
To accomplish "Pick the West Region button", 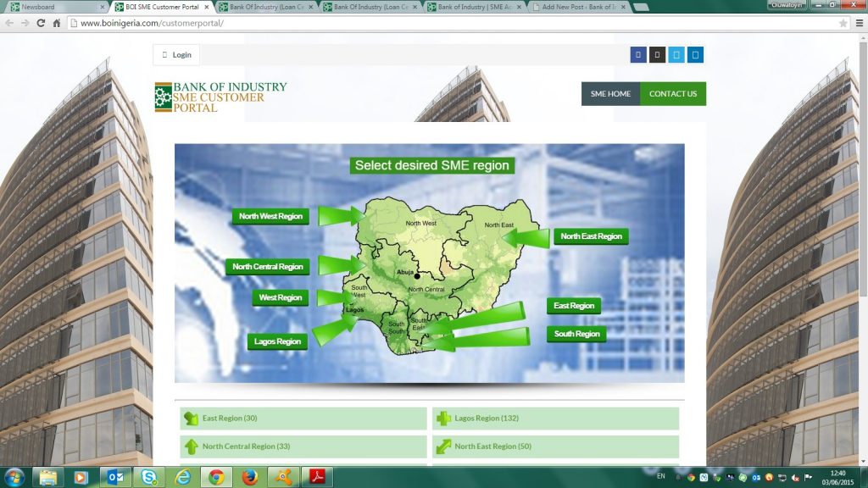I will 280,297.
